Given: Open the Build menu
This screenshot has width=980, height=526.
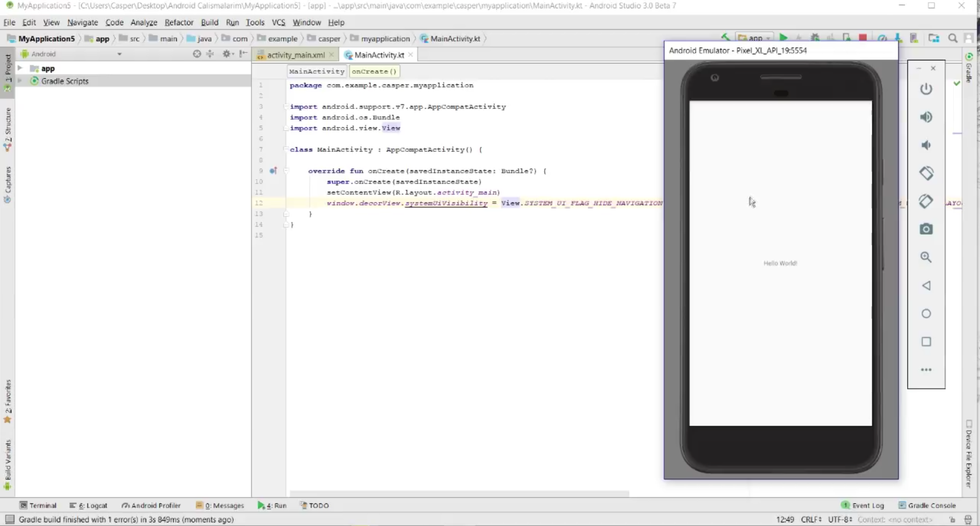Looking at the screenshot, I should [209, 22].
